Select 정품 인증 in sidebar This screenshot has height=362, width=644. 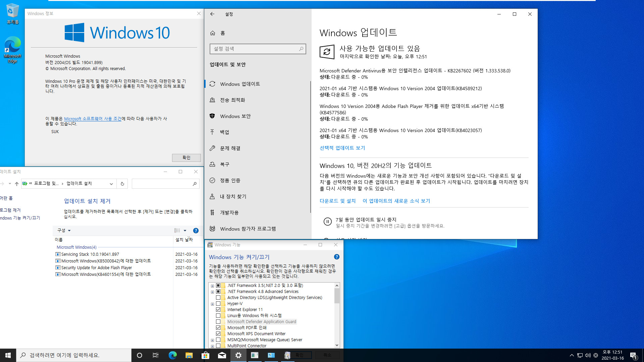258,180
